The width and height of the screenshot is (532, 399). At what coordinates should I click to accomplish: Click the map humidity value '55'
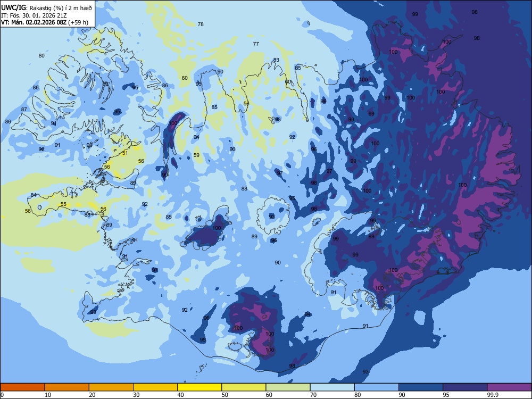63,204
